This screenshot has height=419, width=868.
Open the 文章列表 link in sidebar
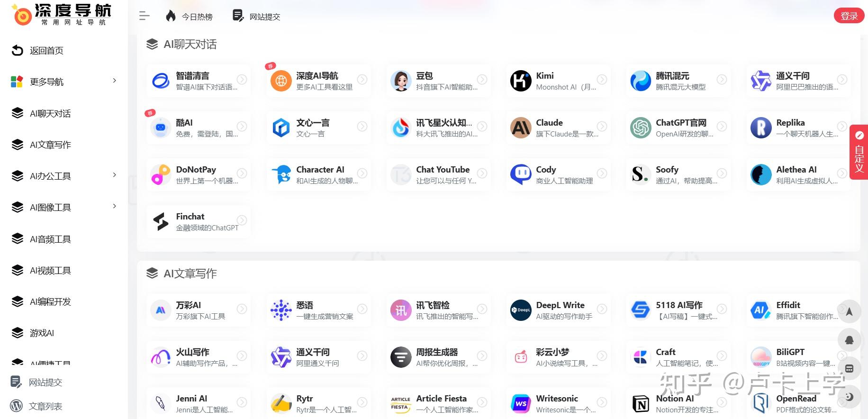tap(36, 406)
